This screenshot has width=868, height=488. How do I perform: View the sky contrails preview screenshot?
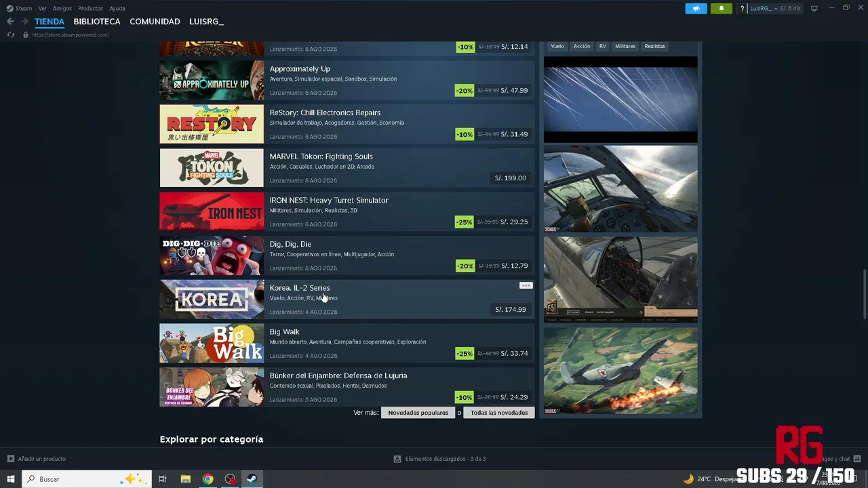click(x=620, y=100)
